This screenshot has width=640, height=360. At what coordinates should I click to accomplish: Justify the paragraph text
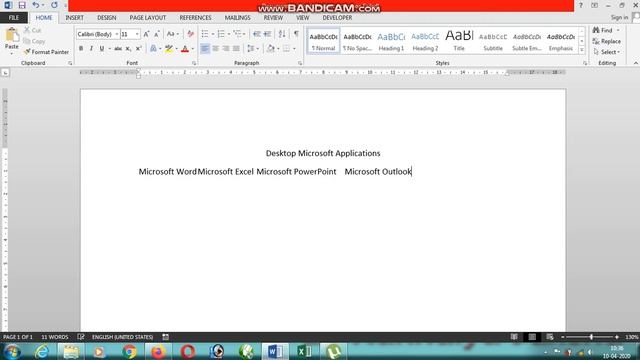click(x=236, y=49)
